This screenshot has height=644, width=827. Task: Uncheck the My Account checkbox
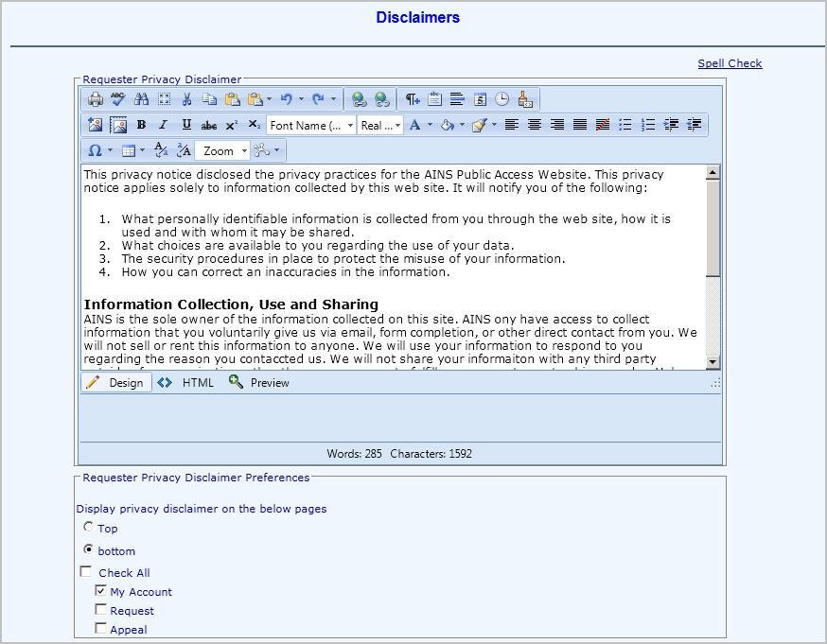100,590
